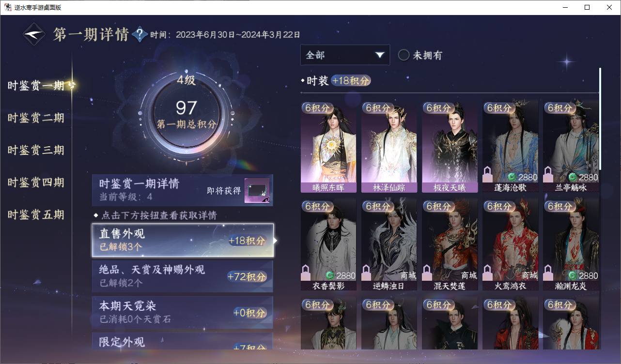Image resolution: width=621 pixels, height=364 pixels.
Task: Click the 本期天霓染 points button
Action: click(249, 313)
